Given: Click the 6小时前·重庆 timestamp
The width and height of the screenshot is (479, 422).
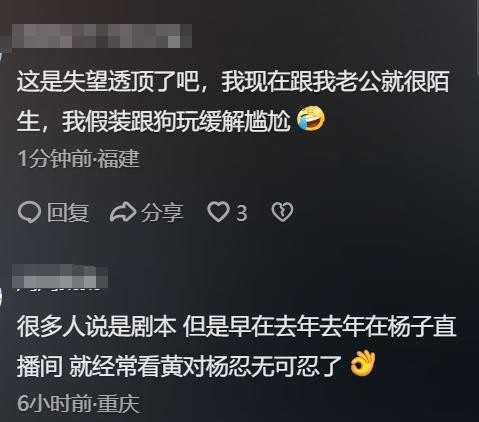Looking at the screenshot, I should click(x=78, y=404).
